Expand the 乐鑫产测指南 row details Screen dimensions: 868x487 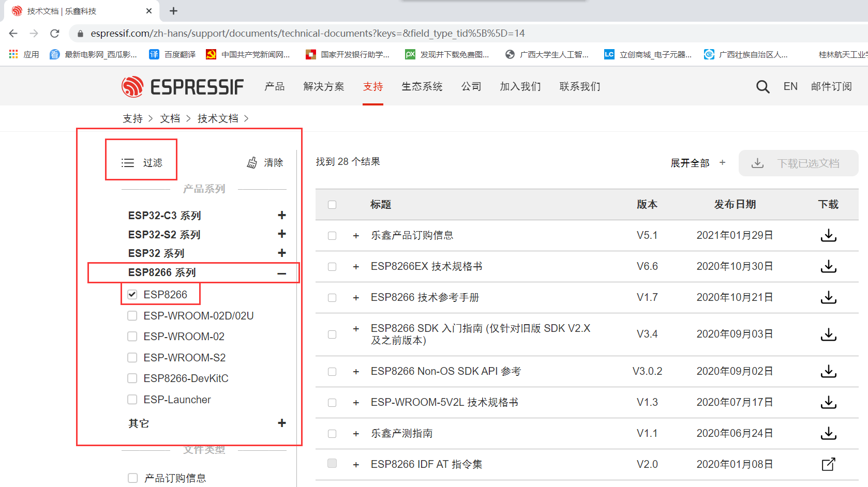click(356, 434)
